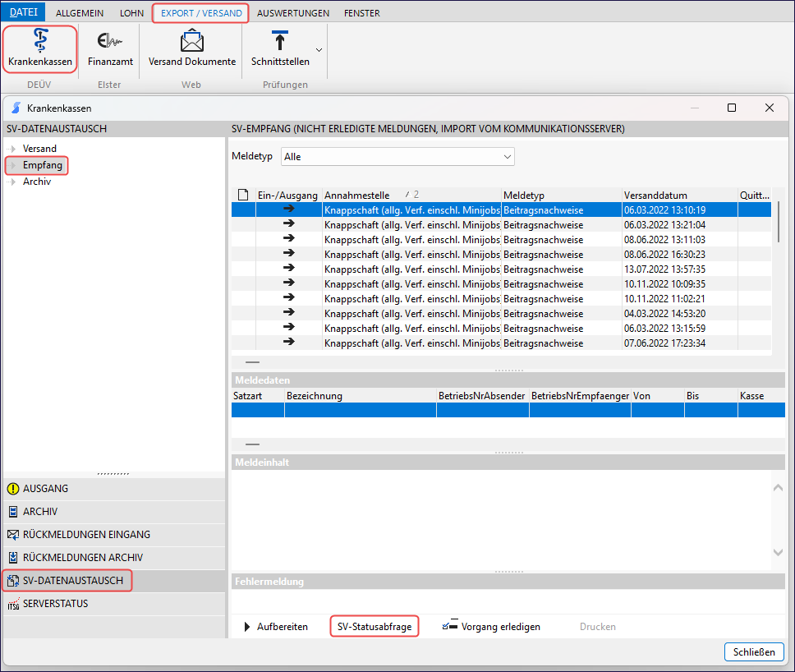The image size is (795, 672).
Task: Select the Empfang tree node
Action: pos(42,165)
